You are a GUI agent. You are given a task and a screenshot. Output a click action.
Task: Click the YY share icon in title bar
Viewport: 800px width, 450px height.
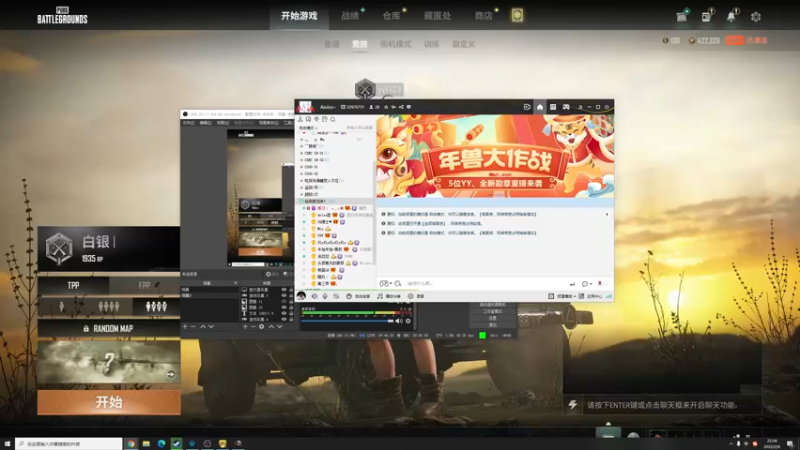tap(401, 107)
